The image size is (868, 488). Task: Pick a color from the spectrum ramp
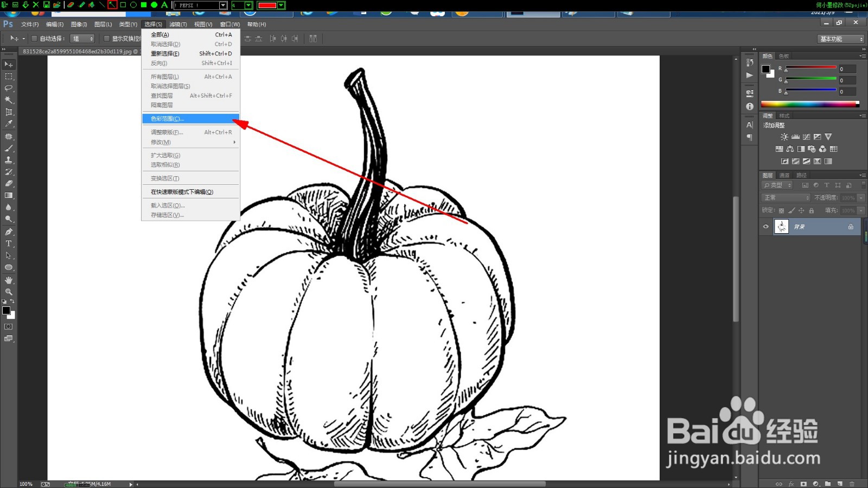(x=810, y=104)
